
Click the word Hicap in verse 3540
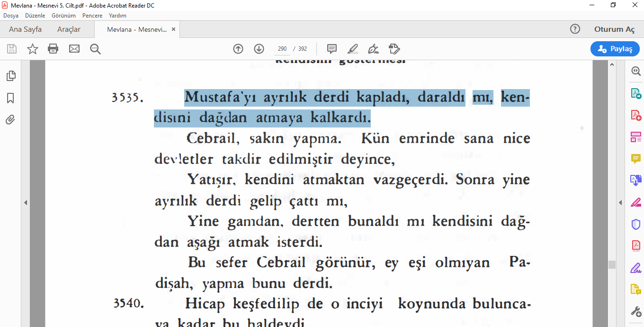pos(205,304)
